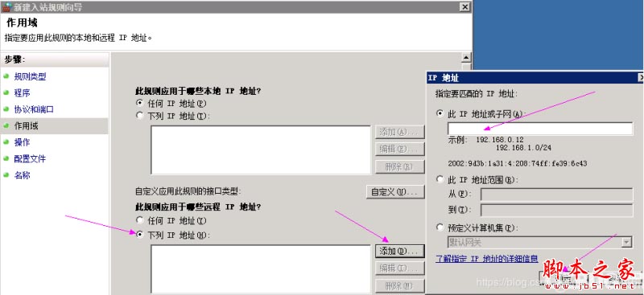Viewport: 644px width, 295px height.
Task: Open the 默认网关 dropdown arrow
Action: coord(626,243)
